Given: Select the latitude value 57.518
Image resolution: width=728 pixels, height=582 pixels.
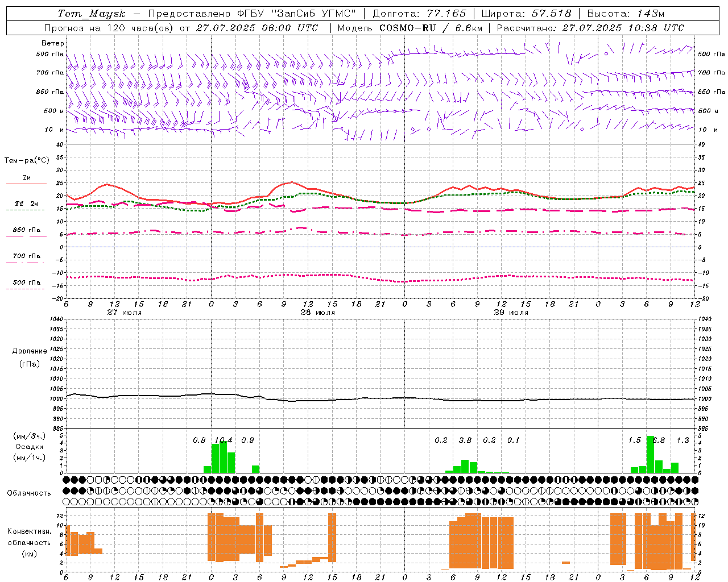Looking at the screenshot, I should 551,14.
